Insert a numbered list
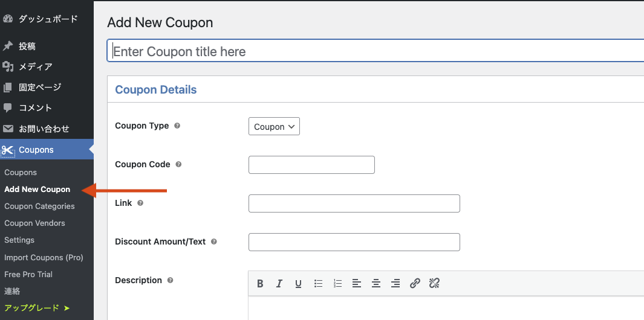This screenshot has height=320, width=644. pyautogui.click(x=337, y=284)
